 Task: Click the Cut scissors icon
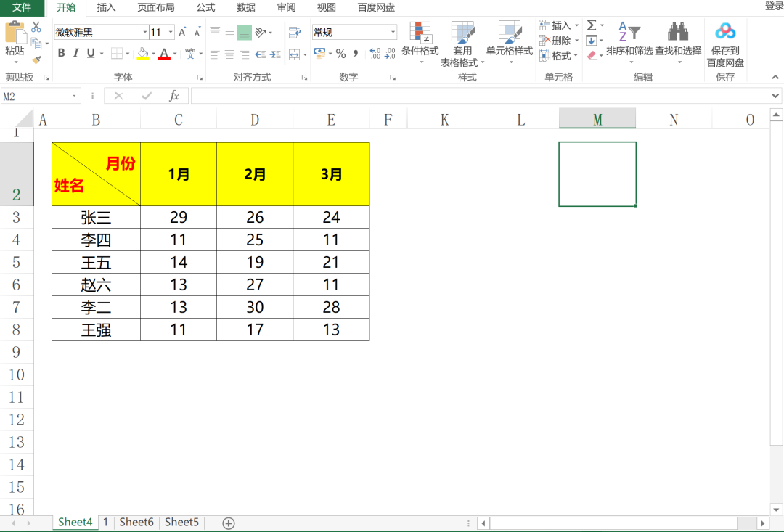[x=36, y=27]
